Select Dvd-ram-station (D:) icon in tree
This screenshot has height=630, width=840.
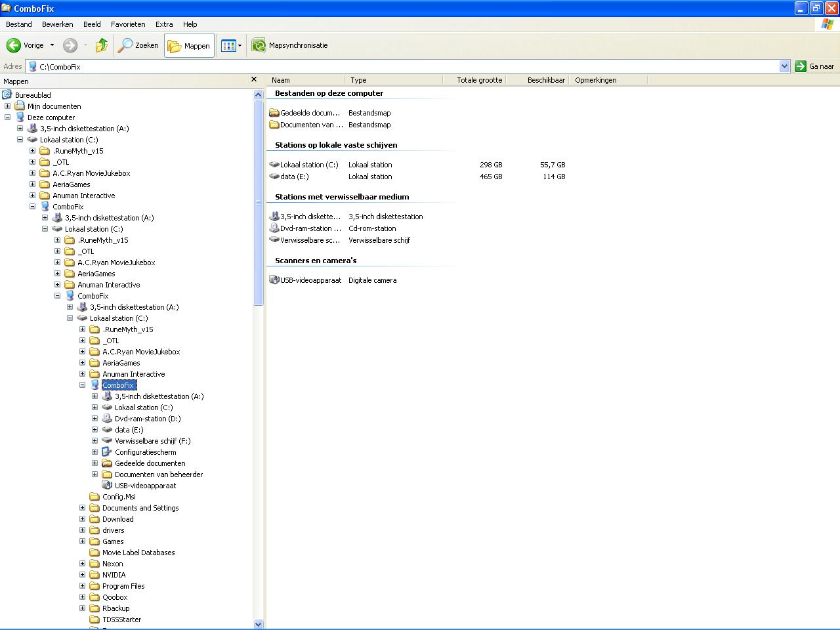point(107,419)
